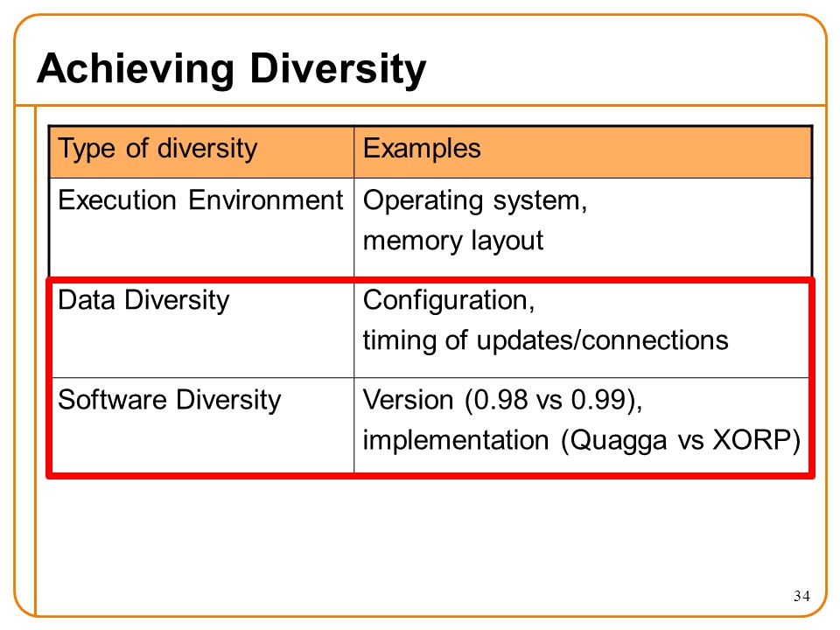
Task: Select the 'Examples' header cell
Action: point(583,152)
